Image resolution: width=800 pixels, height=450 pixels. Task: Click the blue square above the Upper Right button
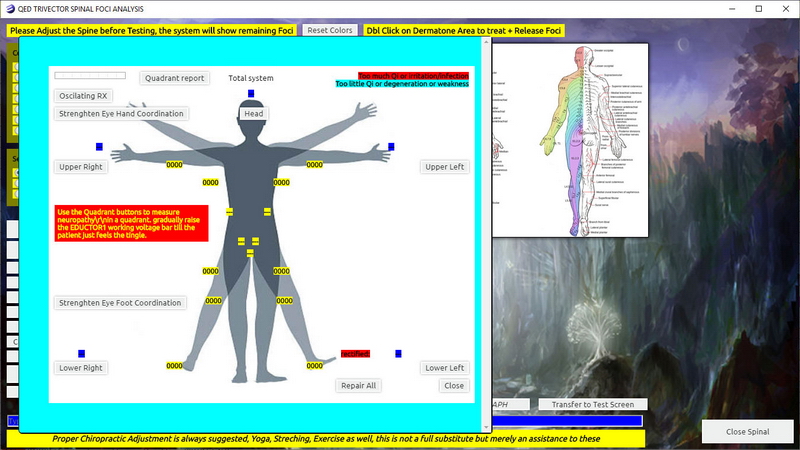99,147
